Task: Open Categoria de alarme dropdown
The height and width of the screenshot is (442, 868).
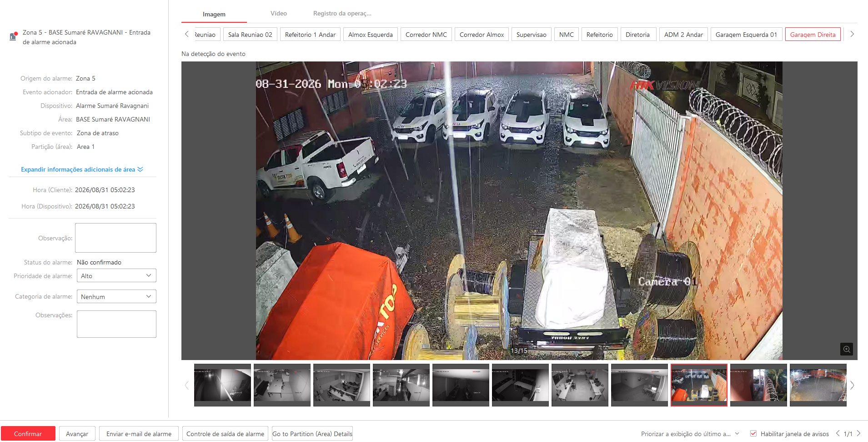Action: tap(116, 296)
